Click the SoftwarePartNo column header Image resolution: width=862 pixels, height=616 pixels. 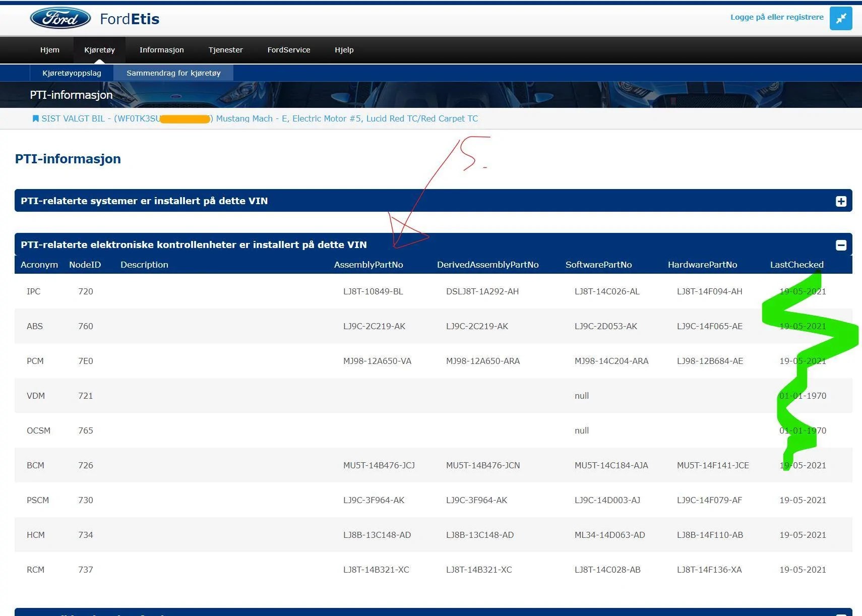coord(598,265)
